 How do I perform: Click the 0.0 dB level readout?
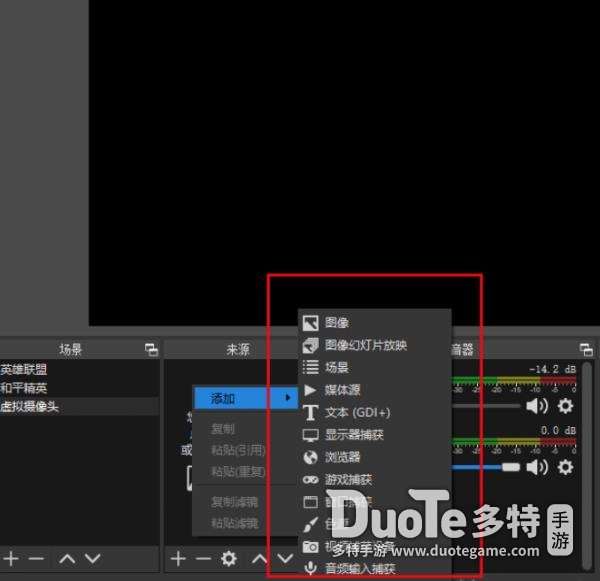[558, 431]
